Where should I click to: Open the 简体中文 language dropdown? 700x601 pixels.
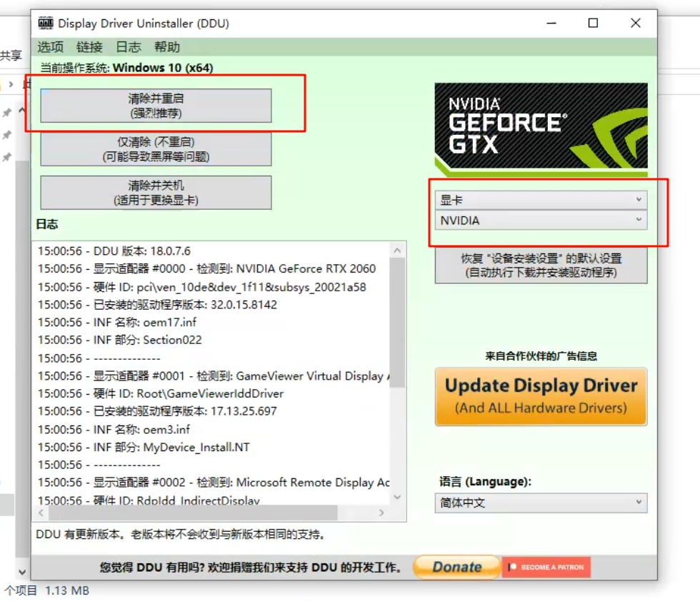pyautogui.click(x=541, y=502)
